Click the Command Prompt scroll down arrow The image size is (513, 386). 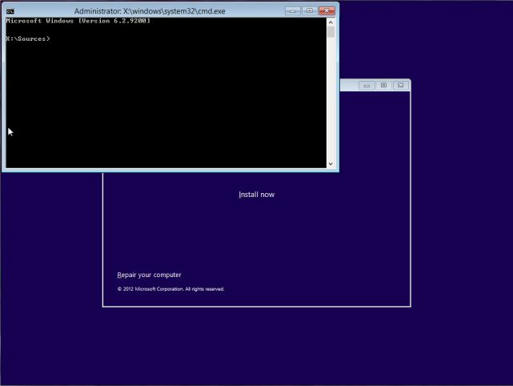331,164
